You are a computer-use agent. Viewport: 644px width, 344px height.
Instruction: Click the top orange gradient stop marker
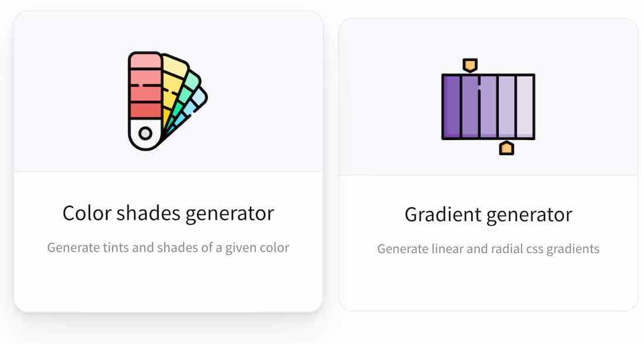[x=470, y=65]
